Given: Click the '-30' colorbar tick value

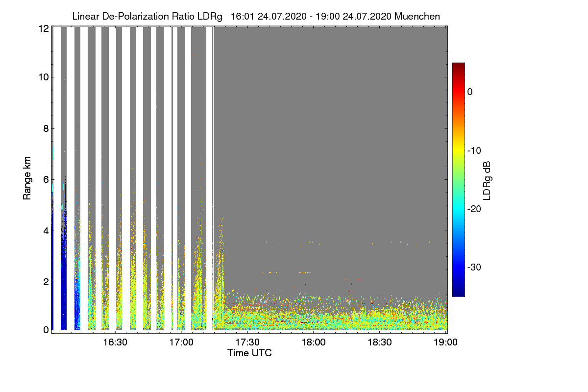Looking at the screenshot, I should point(474,267).
